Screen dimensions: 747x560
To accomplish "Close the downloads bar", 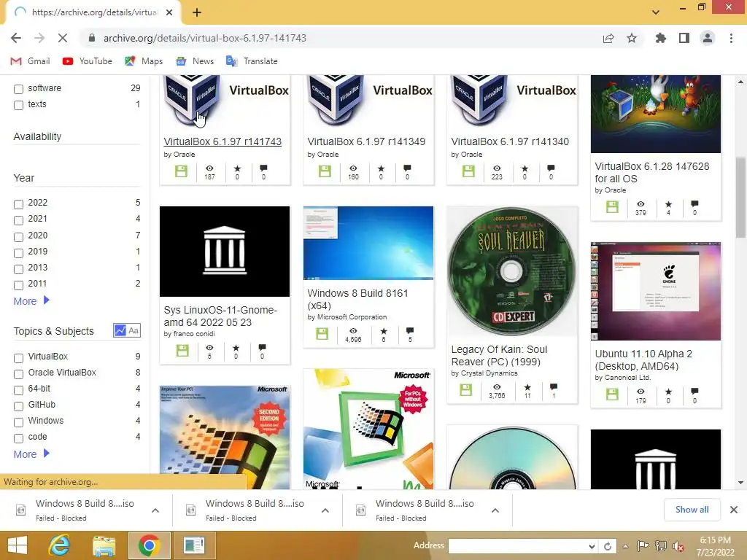I will (734, 510).
